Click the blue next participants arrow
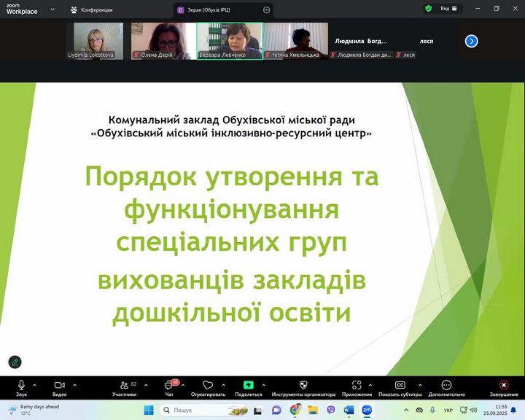The width and height of the screenshot is (525, 420). click(471, 41)
